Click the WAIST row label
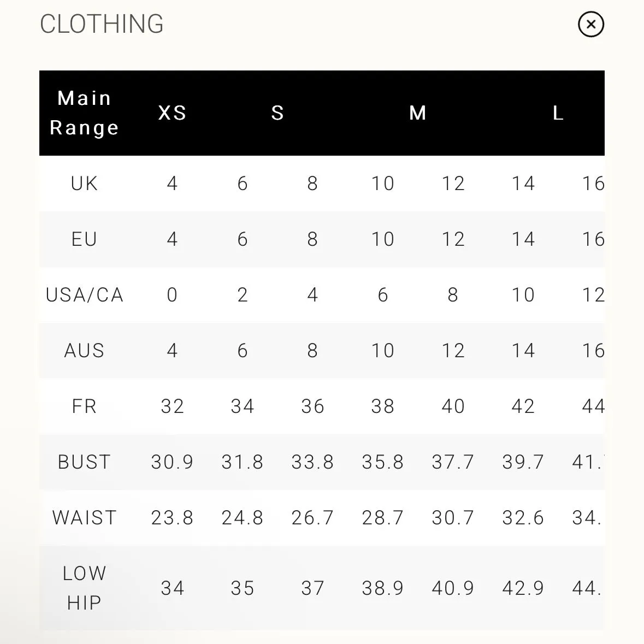The height and width of the screenshot is (644, 644). coord(84,517)
